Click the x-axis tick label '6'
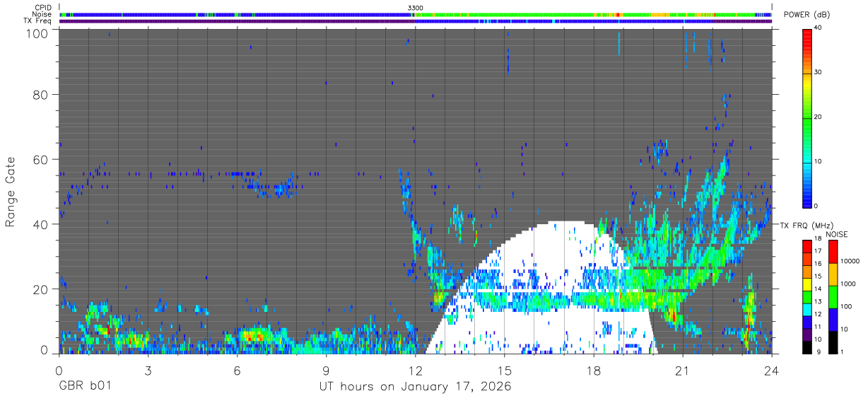 point(237,371)
